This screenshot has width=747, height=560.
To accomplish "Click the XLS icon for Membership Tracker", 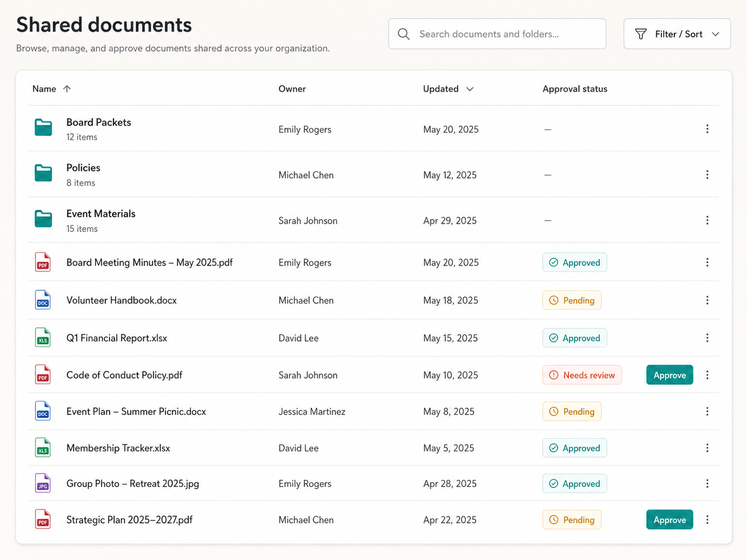I will (x=43, y=448).
